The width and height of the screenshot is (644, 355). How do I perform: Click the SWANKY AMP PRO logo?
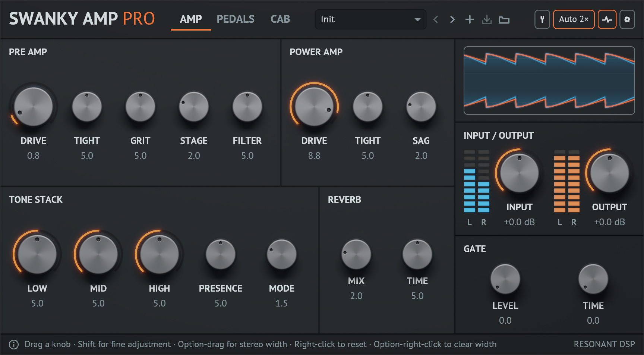[x=82, y=19]
